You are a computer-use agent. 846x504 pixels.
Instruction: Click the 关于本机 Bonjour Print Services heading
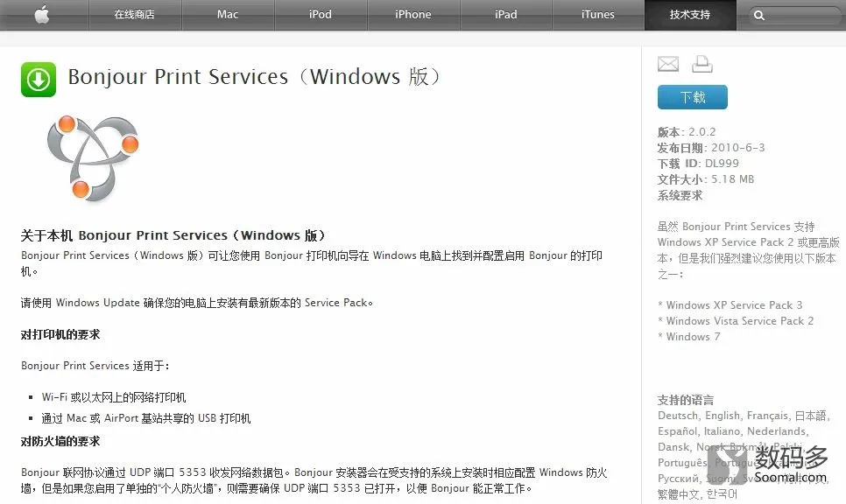(173, 235)
